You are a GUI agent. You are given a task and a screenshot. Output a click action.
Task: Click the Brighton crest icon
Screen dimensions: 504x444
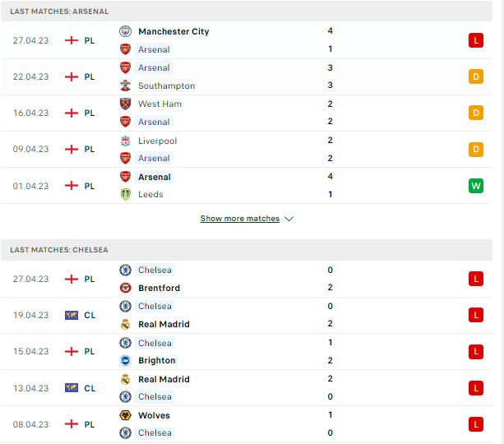tap(125, 360)
